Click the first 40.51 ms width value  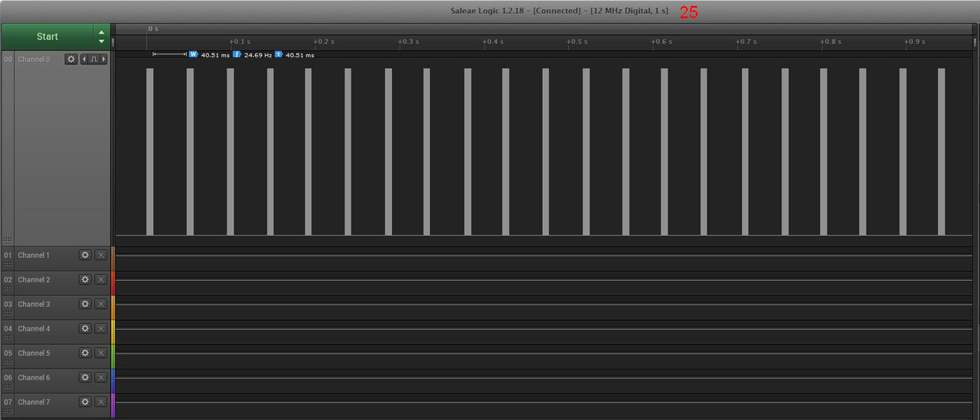point(215,55)
